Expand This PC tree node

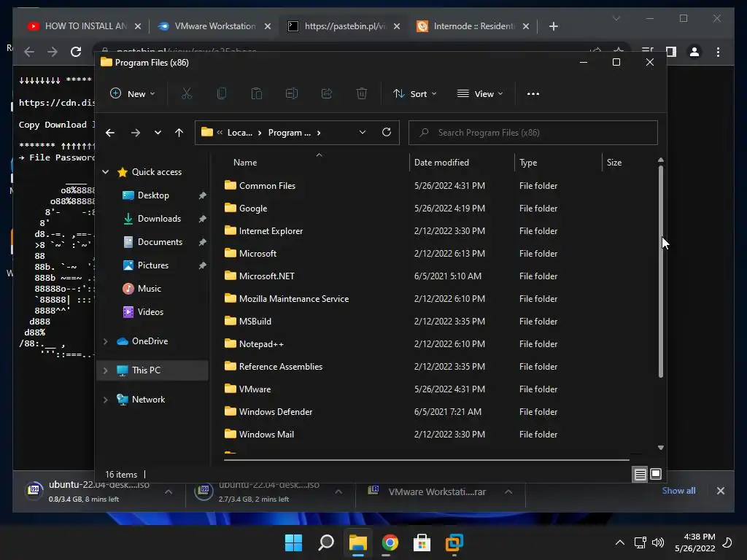(x=105, y=370)
